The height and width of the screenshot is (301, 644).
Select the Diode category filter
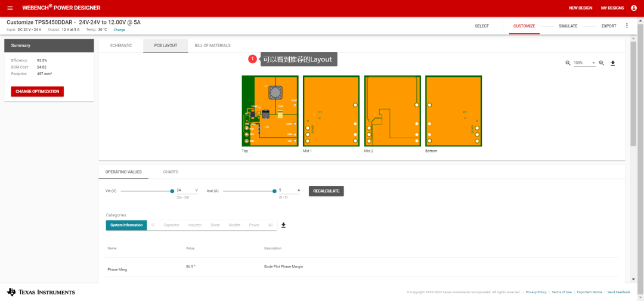click(215, 225)
